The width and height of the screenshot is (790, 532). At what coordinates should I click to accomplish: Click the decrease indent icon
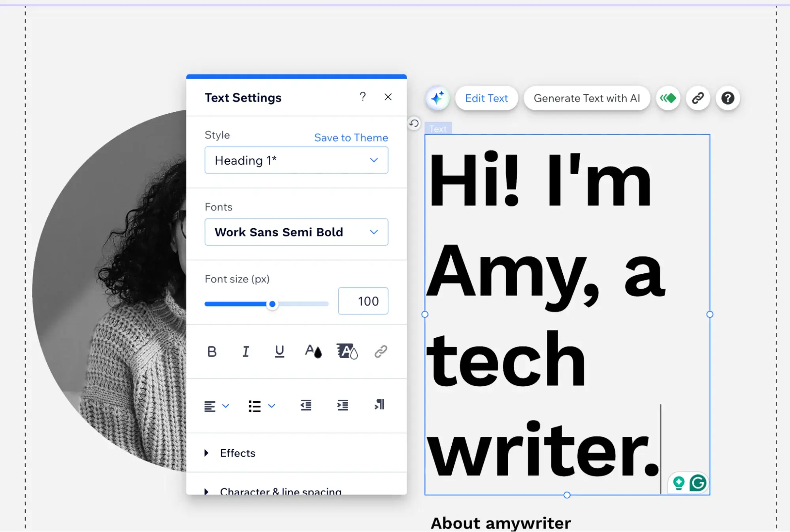[x=306, y=405]
